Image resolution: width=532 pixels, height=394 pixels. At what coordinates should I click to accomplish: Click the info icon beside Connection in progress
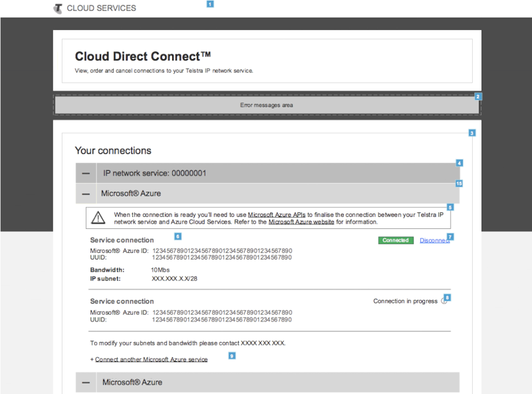[444, 301]
